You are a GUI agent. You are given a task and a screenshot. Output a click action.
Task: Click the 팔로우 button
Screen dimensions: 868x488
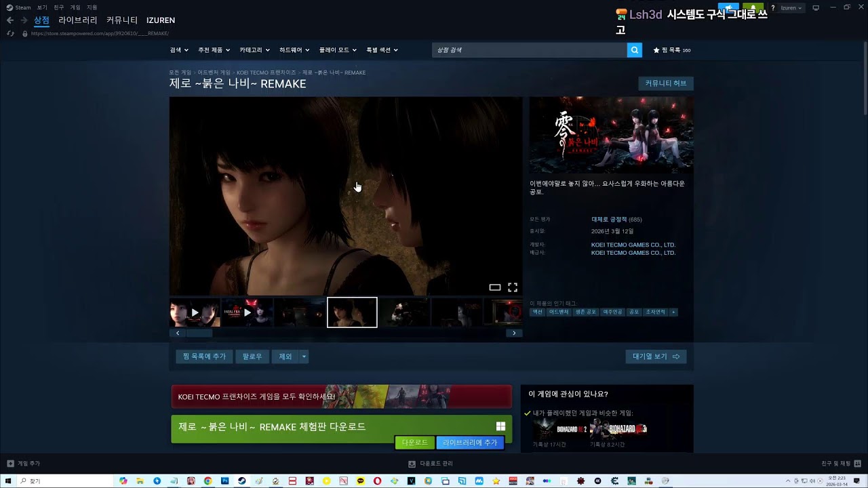252,357
